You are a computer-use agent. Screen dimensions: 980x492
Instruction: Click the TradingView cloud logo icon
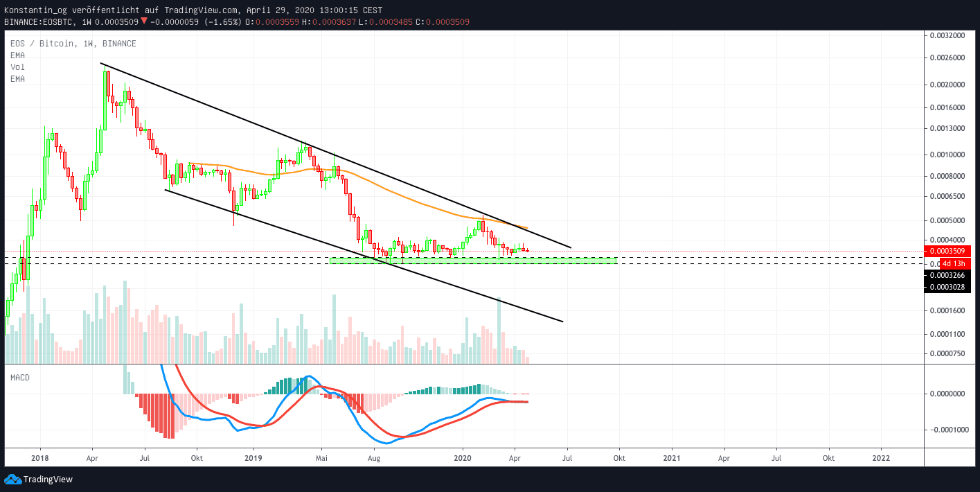click(12, 479)
